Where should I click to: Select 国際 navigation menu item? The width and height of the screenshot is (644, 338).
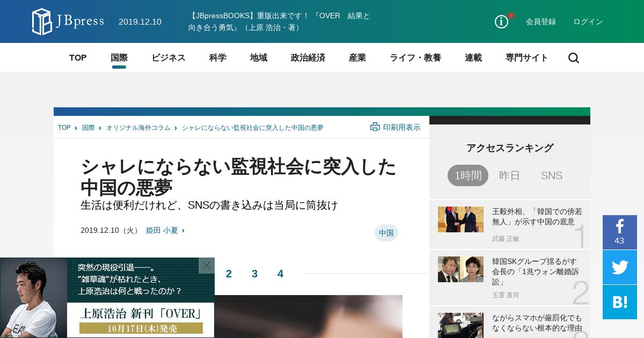119,58
